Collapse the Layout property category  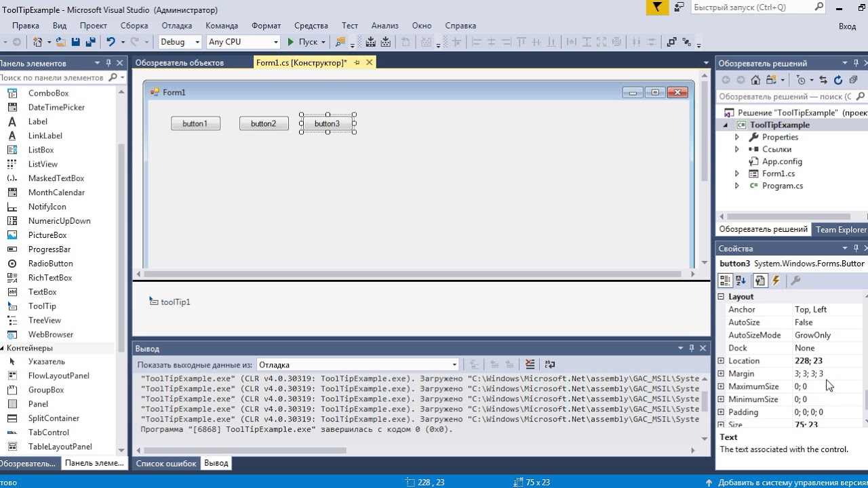coord(721,297)
